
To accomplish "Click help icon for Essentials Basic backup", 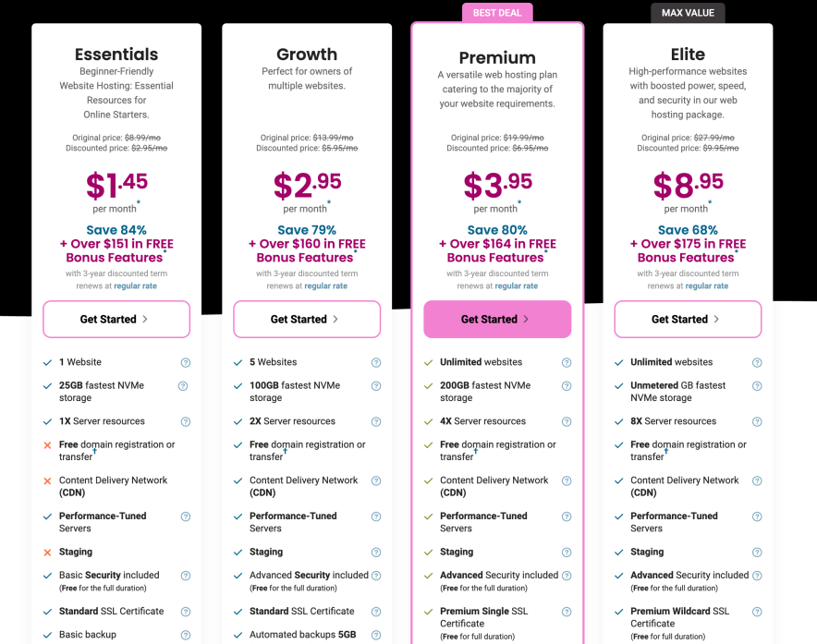I will [x=186, y=636].
